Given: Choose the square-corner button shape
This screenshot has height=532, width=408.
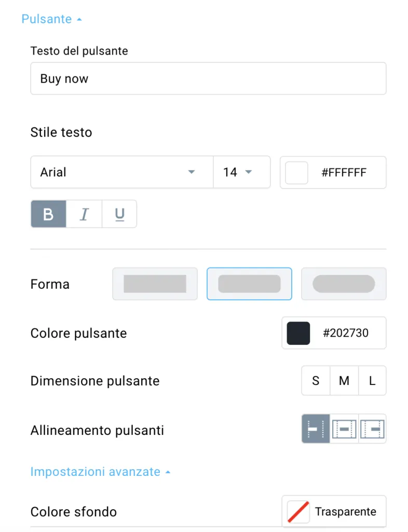Looking at the screenshot, I should [x=155, y=284].
